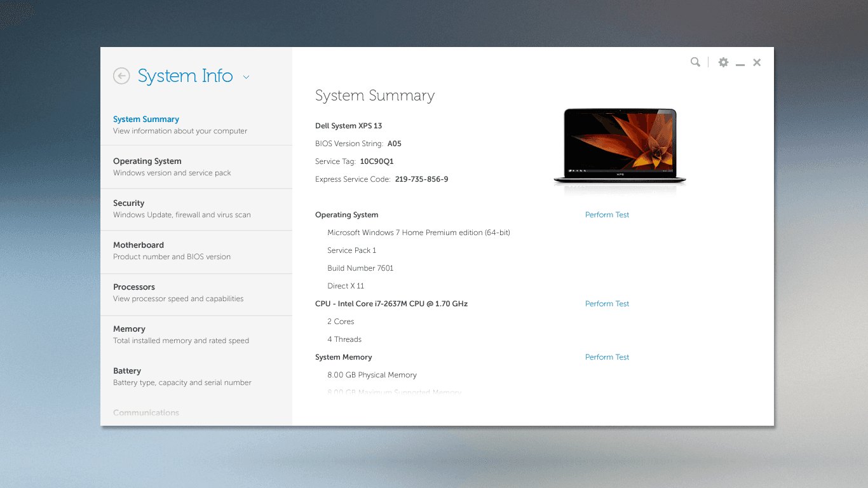The width and height of the screenshot is (868, 488).
Task: Click the 4 Threads line
Action: click(x=344, y=339)
